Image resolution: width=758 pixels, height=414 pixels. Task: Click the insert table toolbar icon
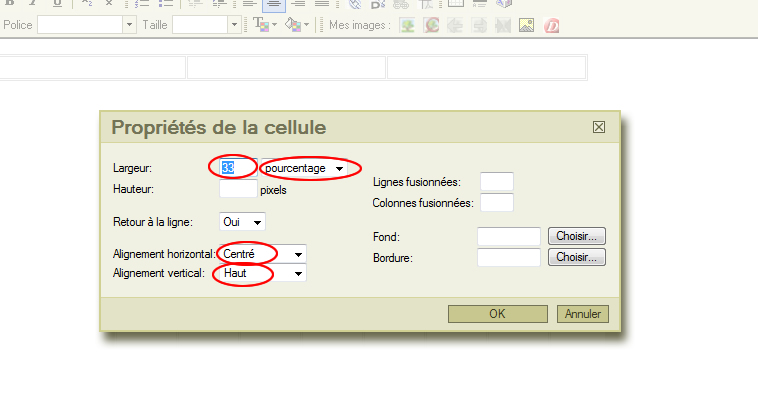(455, 4)
